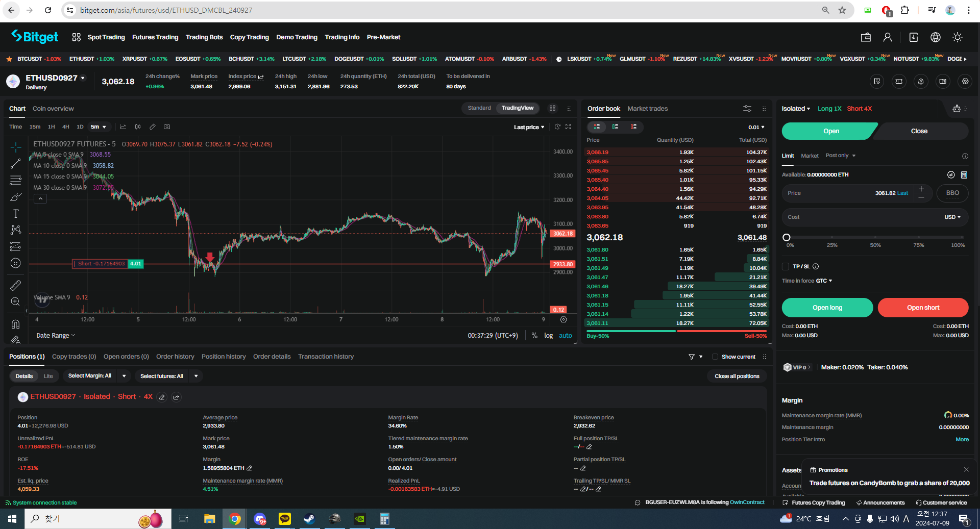The image size is (980, 529).
Task: Enable the TP/SL checkbox
Action: [x=786, y=266]
